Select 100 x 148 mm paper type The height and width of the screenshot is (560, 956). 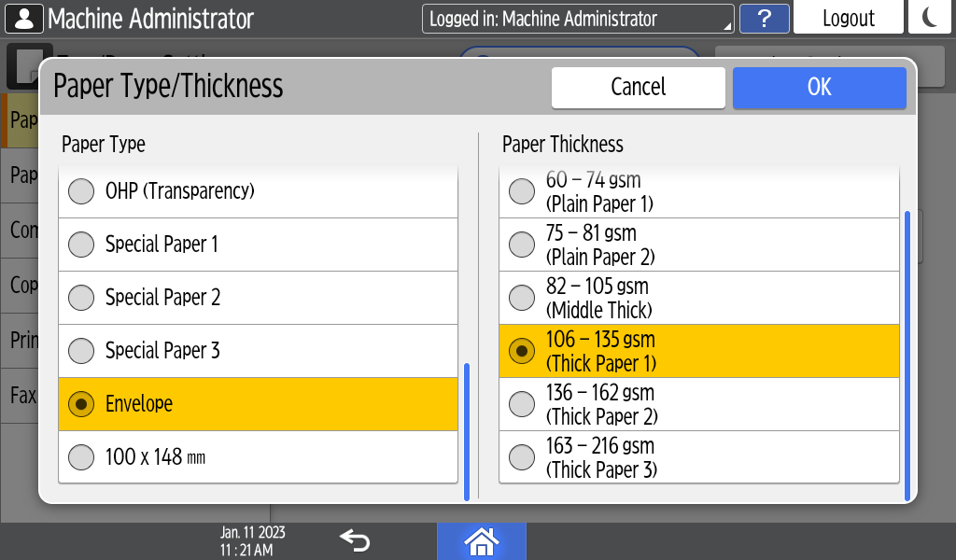(x=258, y=457)
